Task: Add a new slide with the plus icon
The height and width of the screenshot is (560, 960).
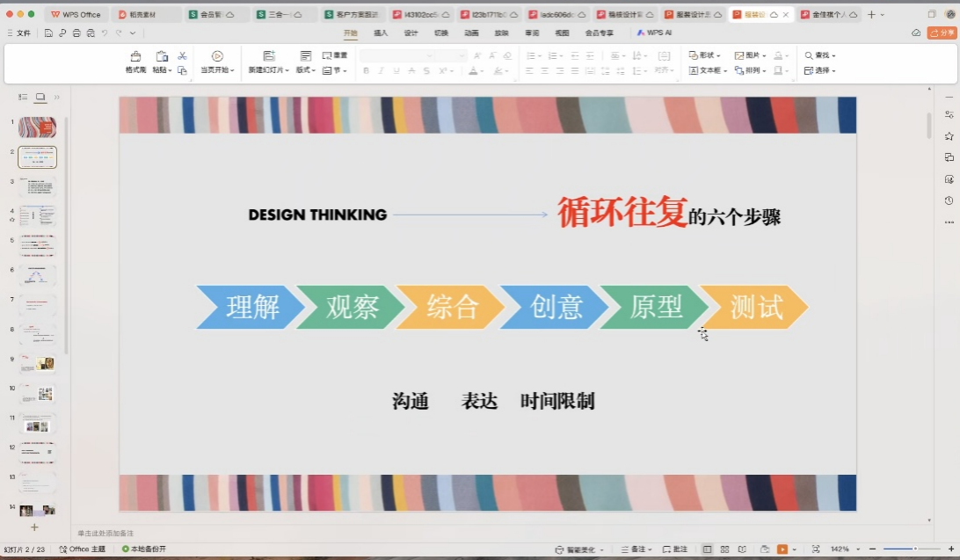Action: pyautogui.click(x=34, y=527)
